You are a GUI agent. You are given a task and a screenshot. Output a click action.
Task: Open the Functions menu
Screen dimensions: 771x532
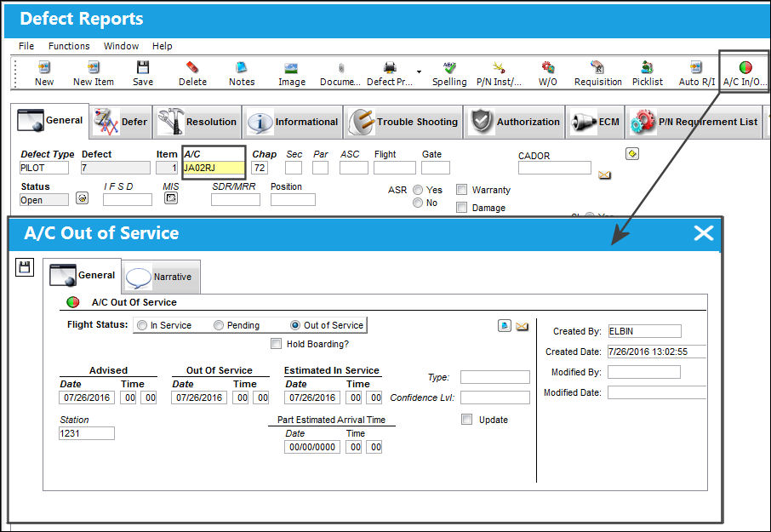click(x=69, y=46)
